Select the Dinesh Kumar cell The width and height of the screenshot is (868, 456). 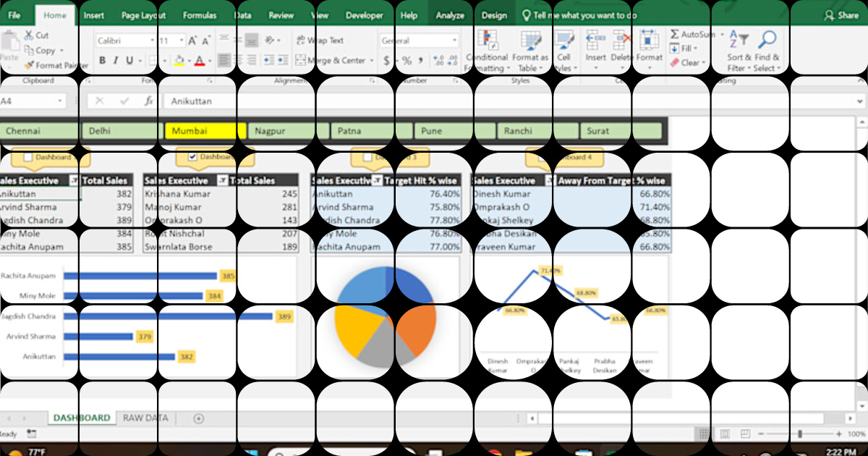click(x=512, y=194)
